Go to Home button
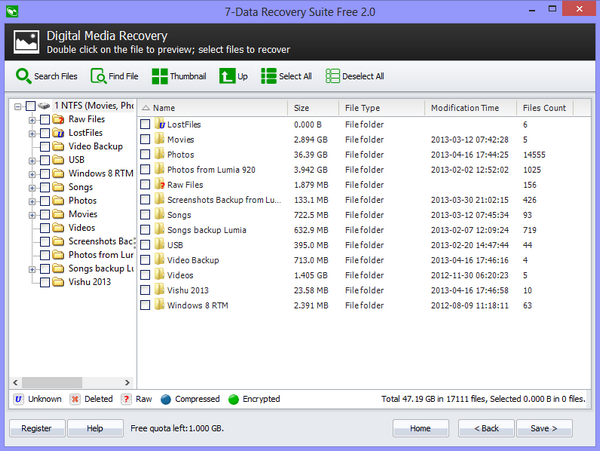600x451 pixels. 420,428
